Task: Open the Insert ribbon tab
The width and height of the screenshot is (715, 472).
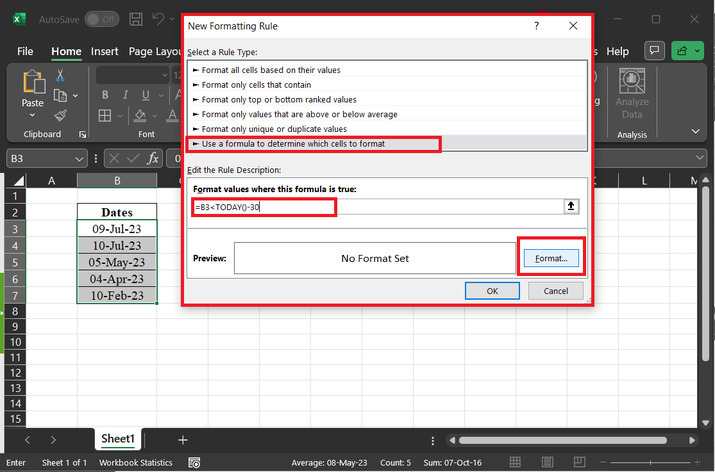Action: 104,51
